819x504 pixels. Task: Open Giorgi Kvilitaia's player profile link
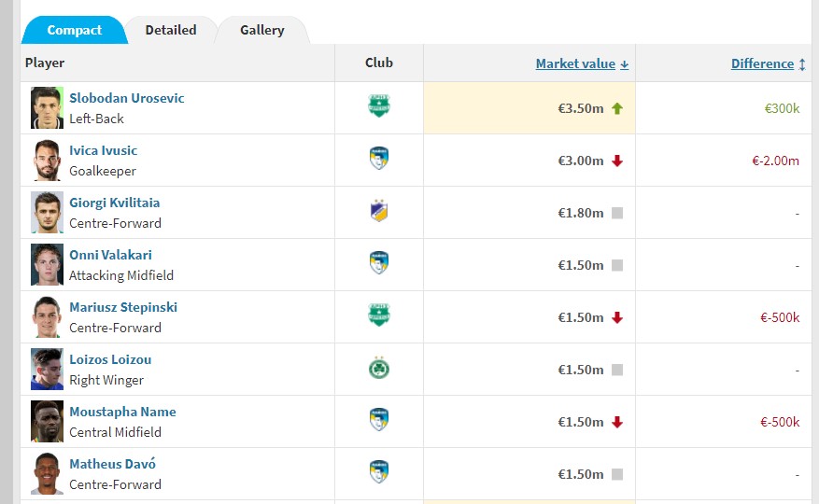(114, 203)
